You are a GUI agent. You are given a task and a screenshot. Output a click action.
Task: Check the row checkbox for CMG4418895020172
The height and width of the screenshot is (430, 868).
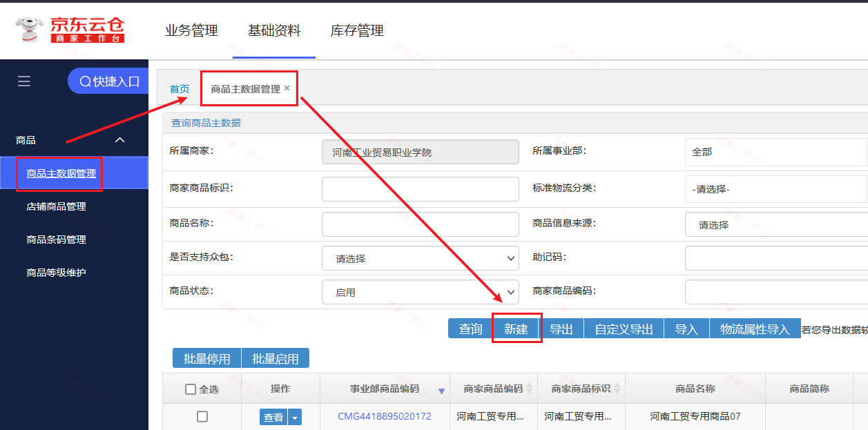(202, 416)
